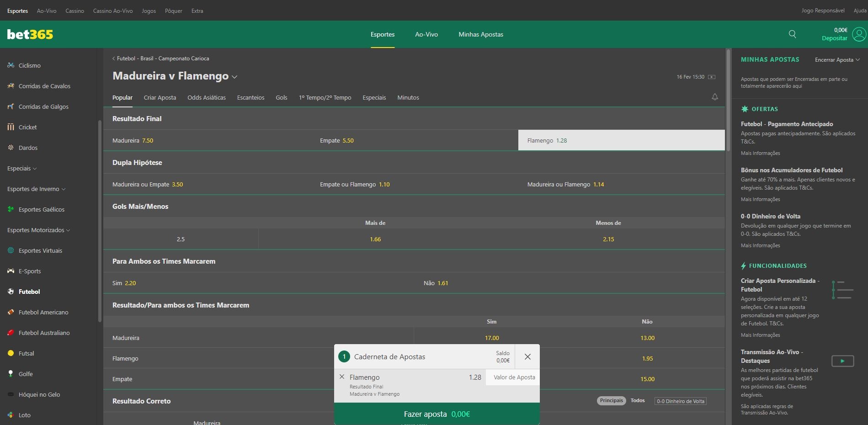Click the notification bell icon
The height and width of the screenshot is (425, 868).
pos(715,97)
